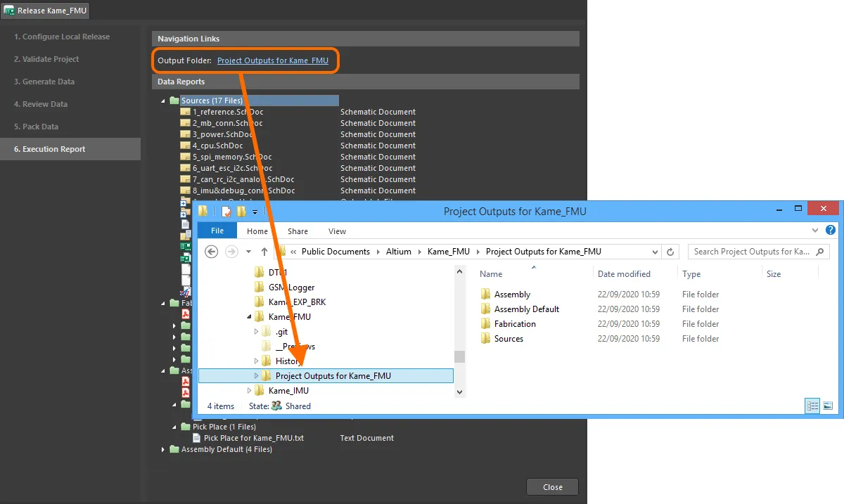The width and height of the screenshot is (844, 504).
Task: Go up one folder level with the up arrow
Action: (264, 251)
